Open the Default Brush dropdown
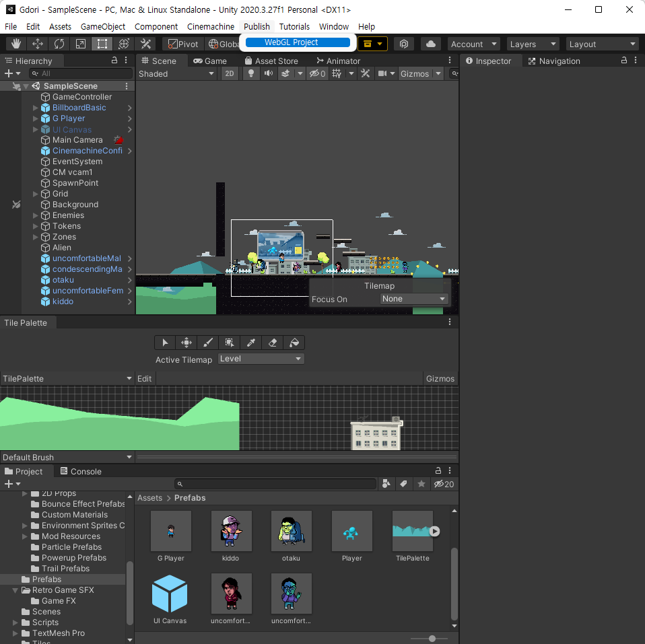Viewport: 645px width, 644px height. tap(67, 458)
